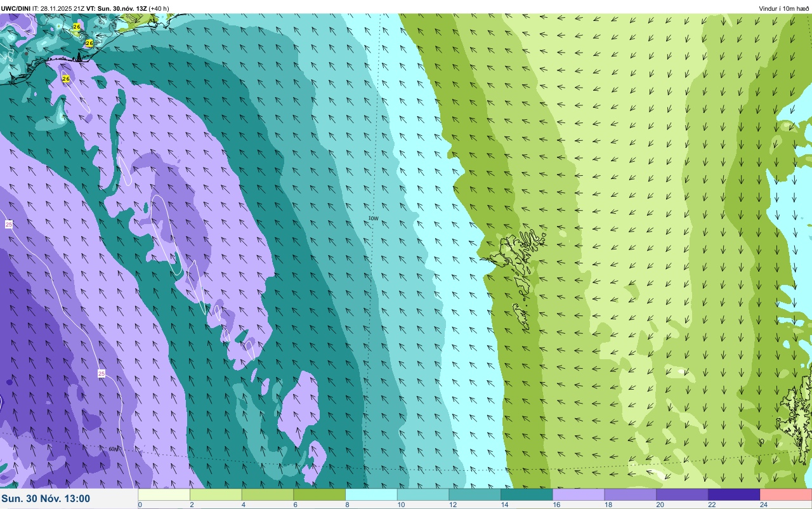This screenshot has width=812, height=509.
Task: Click the pink 24+ legend swatch
Action: [786, 494]
